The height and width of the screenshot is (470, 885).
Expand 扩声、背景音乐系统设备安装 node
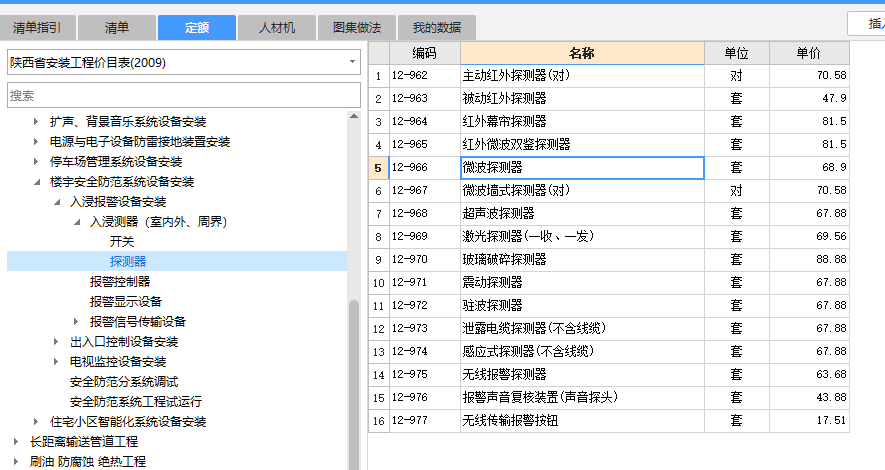36,121
